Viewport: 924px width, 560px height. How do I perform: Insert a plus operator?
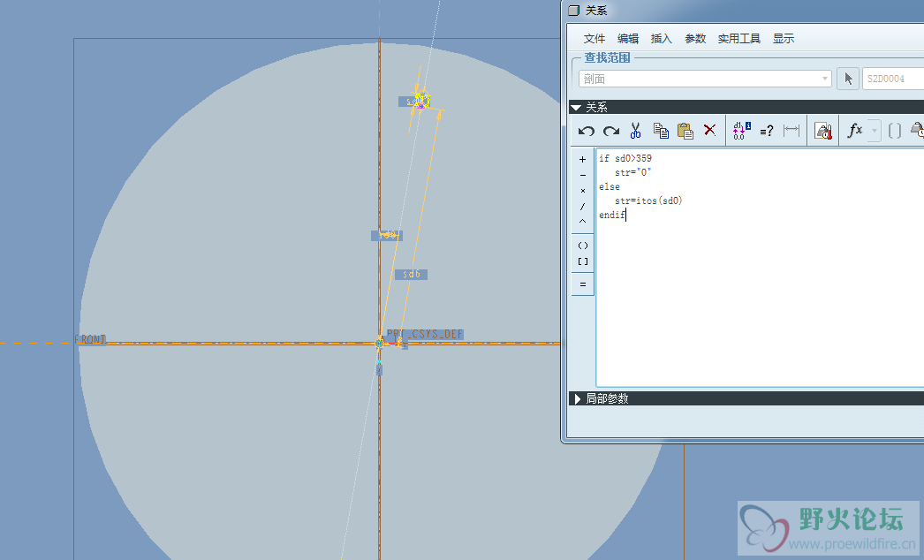(x=583, y=159)
